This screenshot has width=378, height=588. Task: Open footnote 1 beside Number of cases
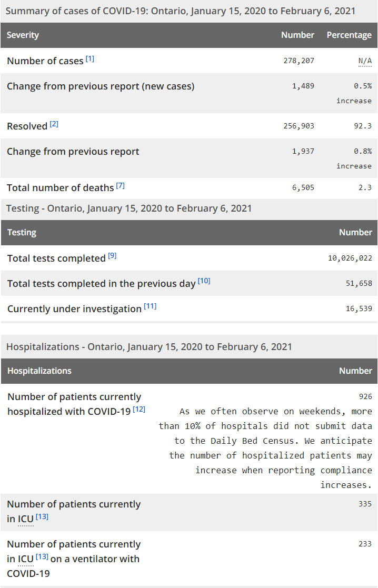(x=90, y=59)
